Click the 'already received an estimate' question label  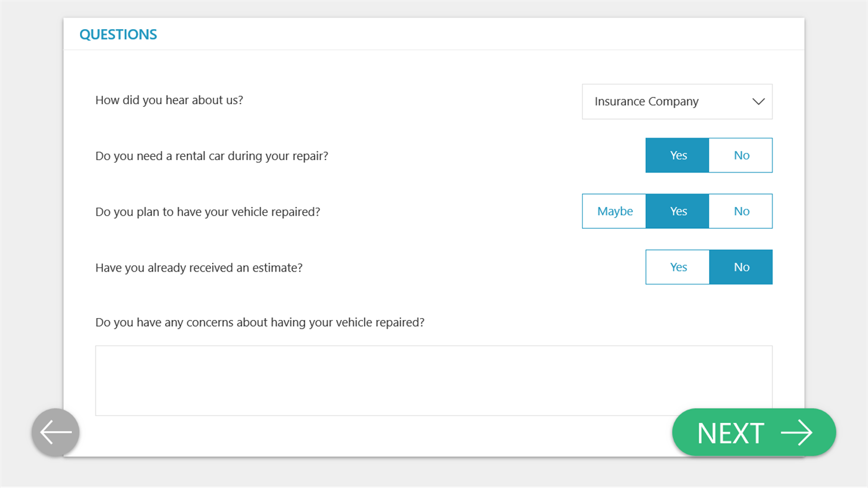[x=199, y=268]
